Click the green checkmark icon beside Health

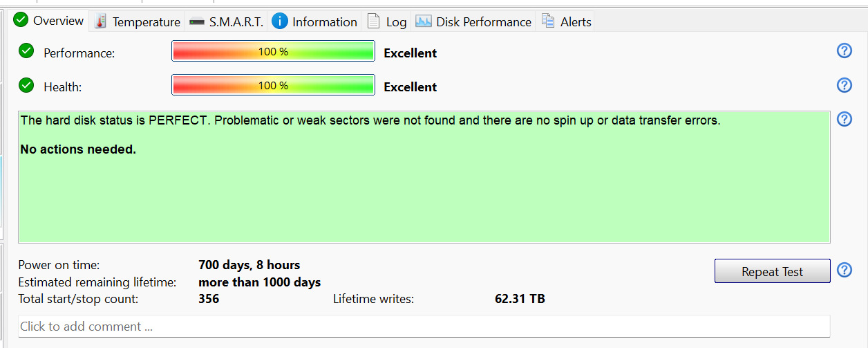(26, 85)
